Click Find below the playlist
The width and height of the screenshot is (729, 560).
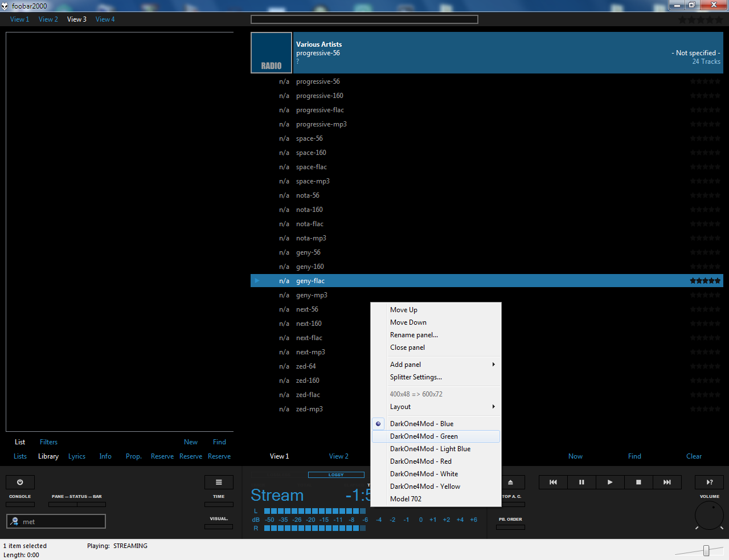click(634, 456)
